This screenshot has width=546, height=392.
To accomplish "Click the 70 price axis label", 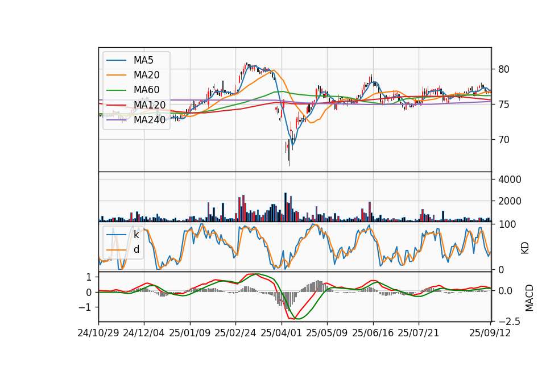I will tap(504, 140).
